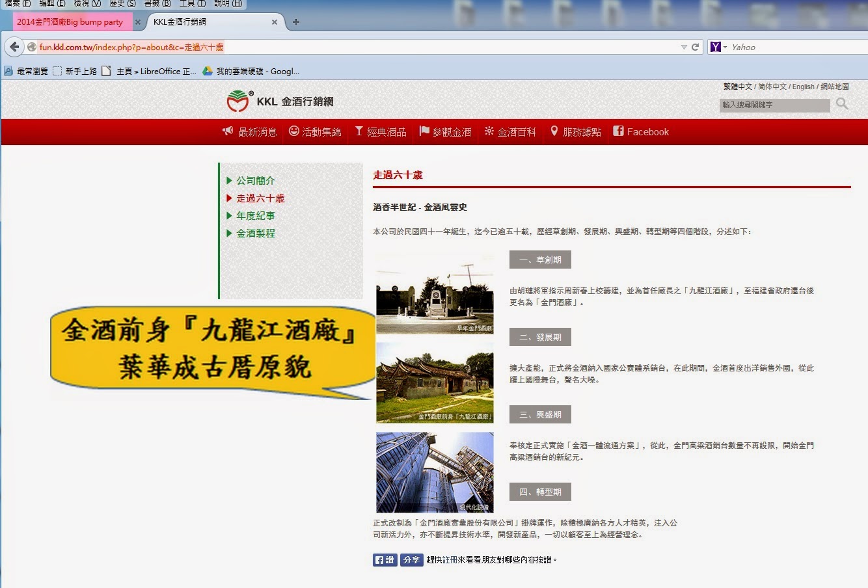Screen dimensions: 868x588
Task: Open the Yahoo search engine selector
Action: click(x=718, y=47)
